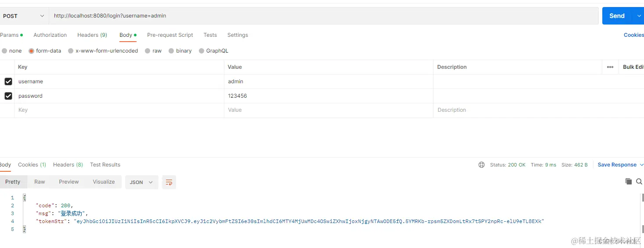Viewport: 644px width, 248px height.
Task: Open the Pre-request Script tab
Action: 170,35
